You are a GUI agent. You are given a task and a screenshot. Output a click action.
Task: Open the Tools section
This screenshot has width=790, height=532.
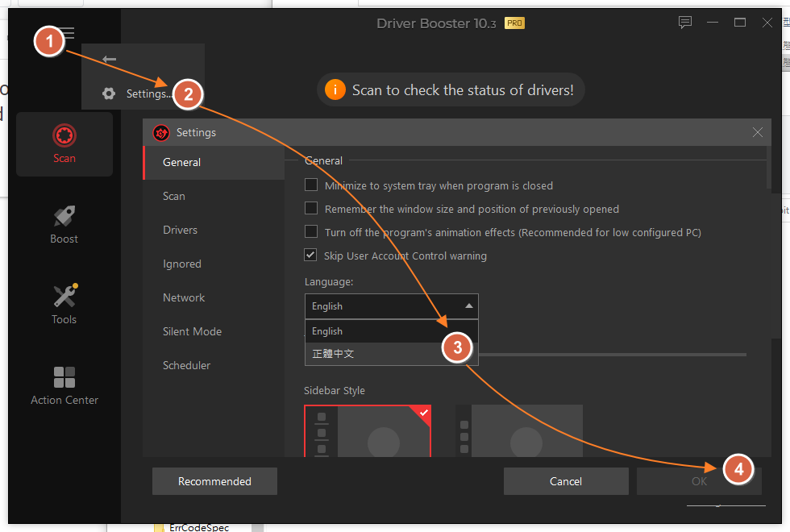coord(64,305)
